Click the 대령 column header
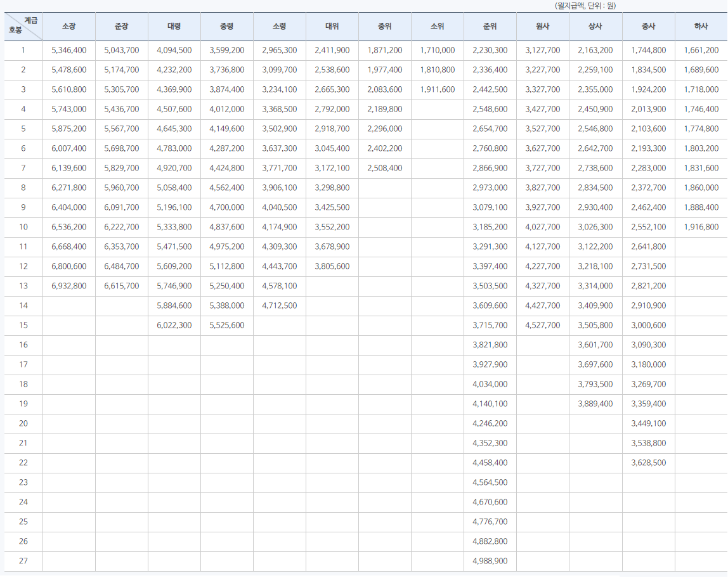Viewport: 728px width, 578px height. click(174, 27)
